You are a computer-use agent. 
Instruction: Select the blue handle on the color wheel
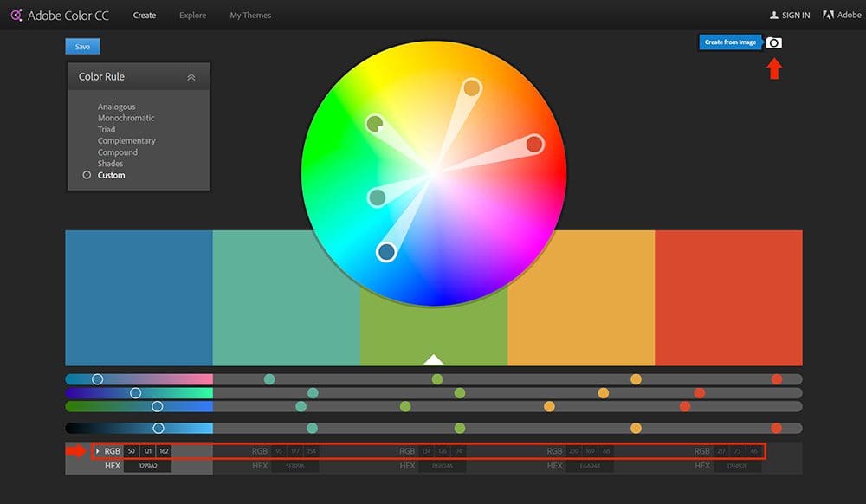tap(386, 252)
